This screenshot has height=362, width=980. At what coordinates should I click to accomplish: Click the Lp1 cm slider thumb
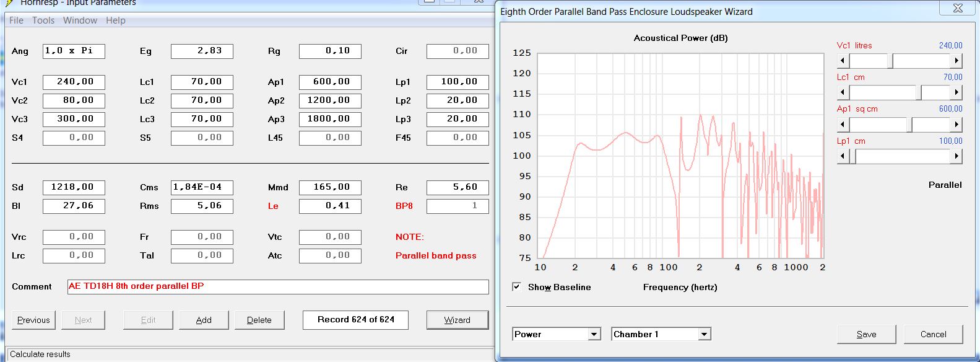[852, 156]
